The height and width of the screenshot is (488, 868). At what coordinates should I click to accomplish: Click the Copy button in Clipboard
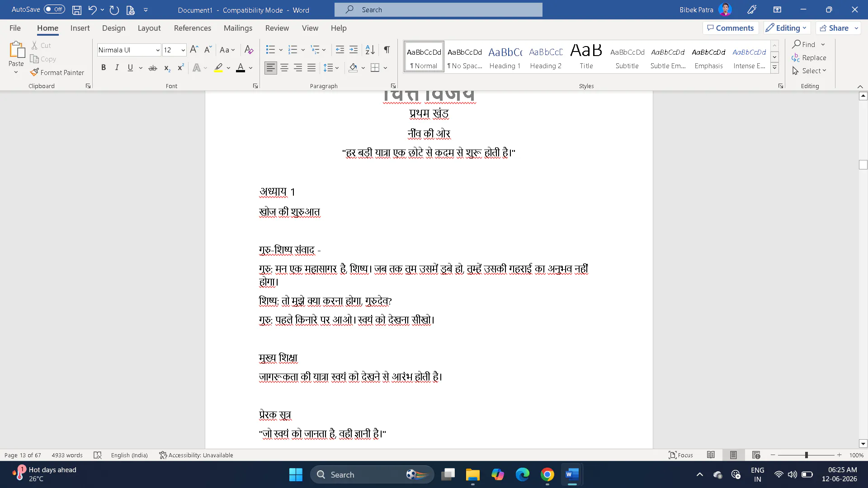43,59
